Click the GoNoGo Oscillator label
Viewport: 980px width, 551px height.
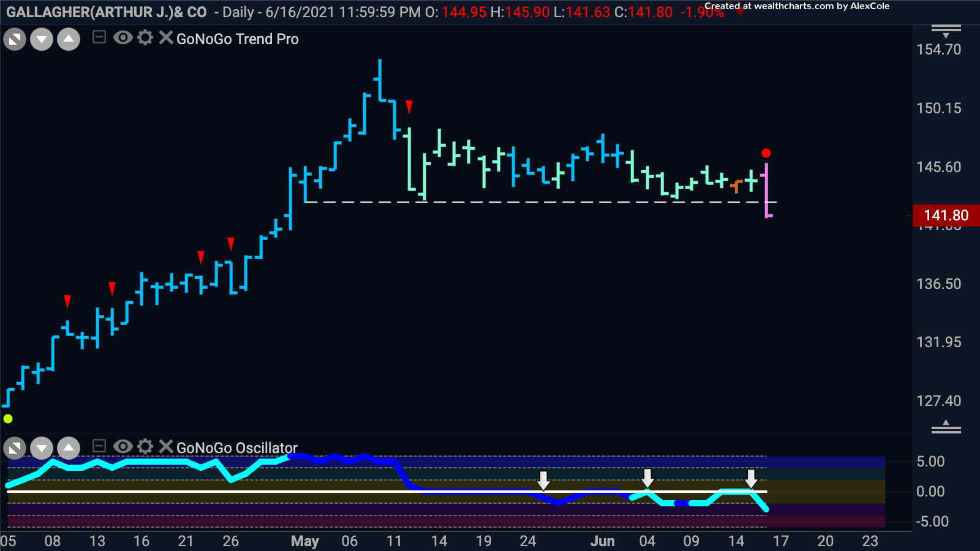pos(237,448)
